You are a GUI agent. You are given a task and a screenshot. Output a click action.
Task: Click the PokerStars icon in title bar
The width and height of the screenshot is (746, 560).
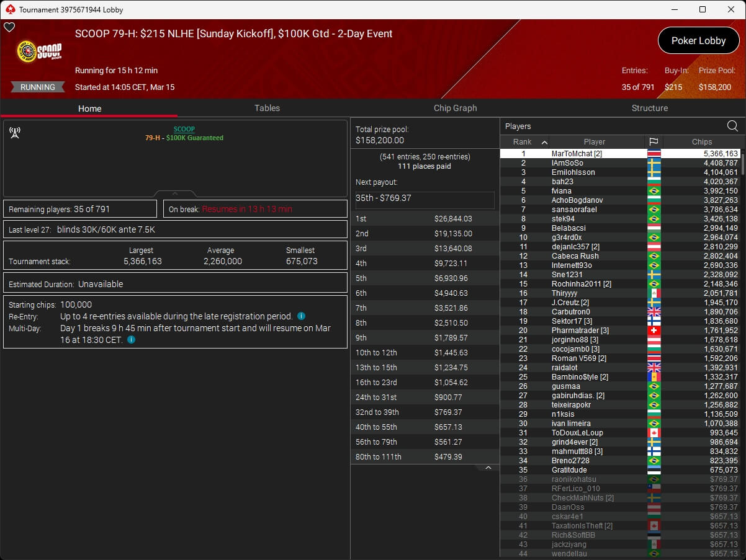click(9, 9)
